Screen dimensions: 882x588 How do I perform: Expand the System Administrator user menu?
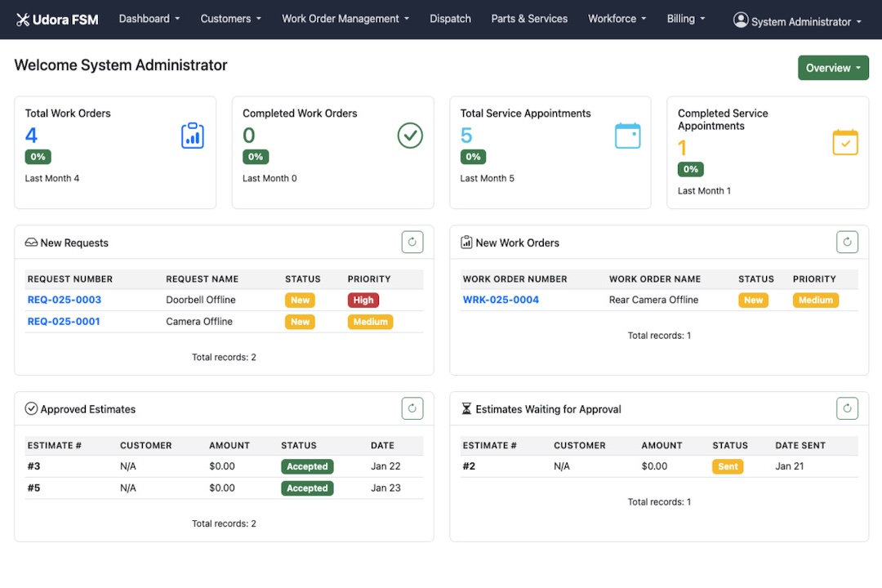[x=797, y=20]
